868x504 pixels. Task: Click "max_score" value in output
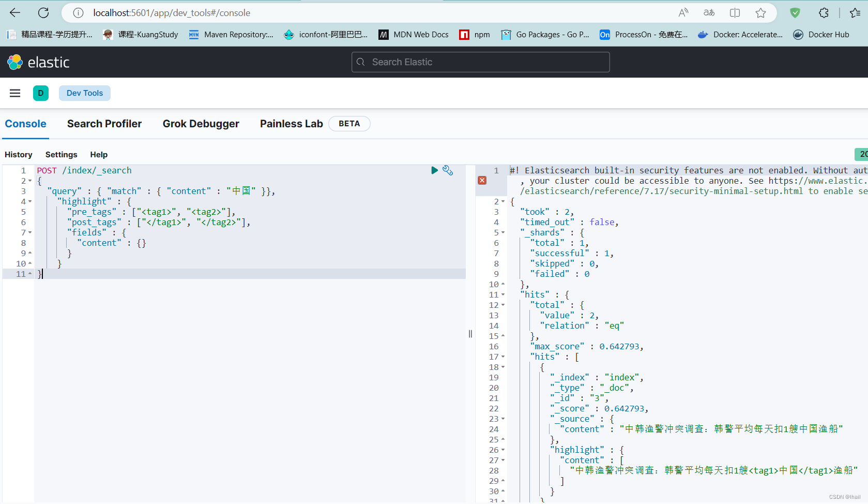[x=619, y=346]
